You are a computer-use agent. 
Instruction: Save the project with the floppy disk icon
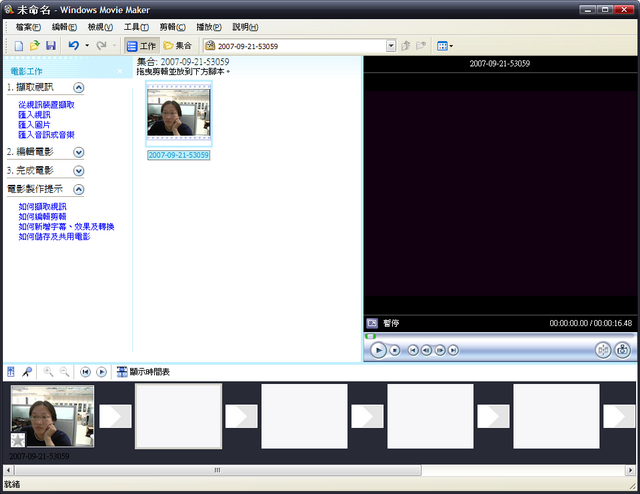point(51,46)
